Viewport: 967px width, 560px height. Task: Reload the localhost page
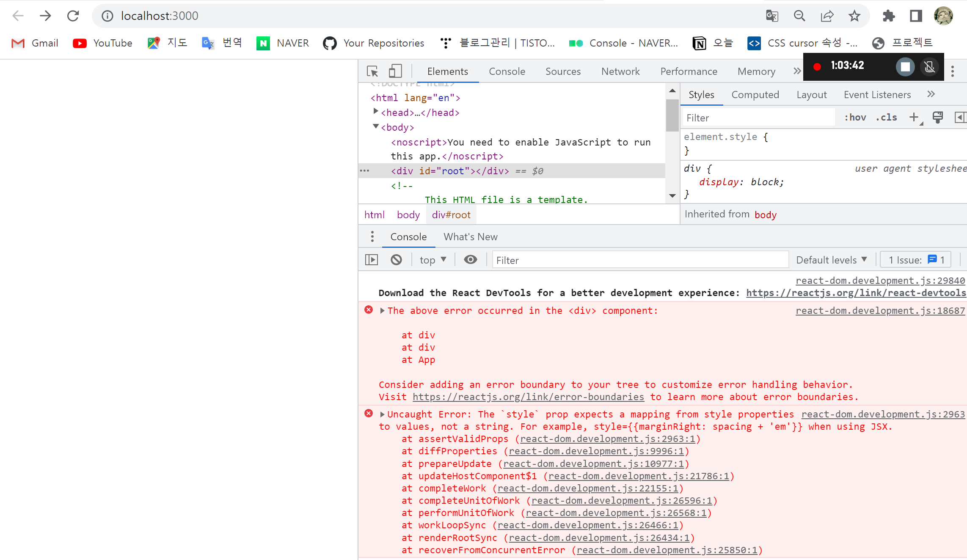(73, 16)
